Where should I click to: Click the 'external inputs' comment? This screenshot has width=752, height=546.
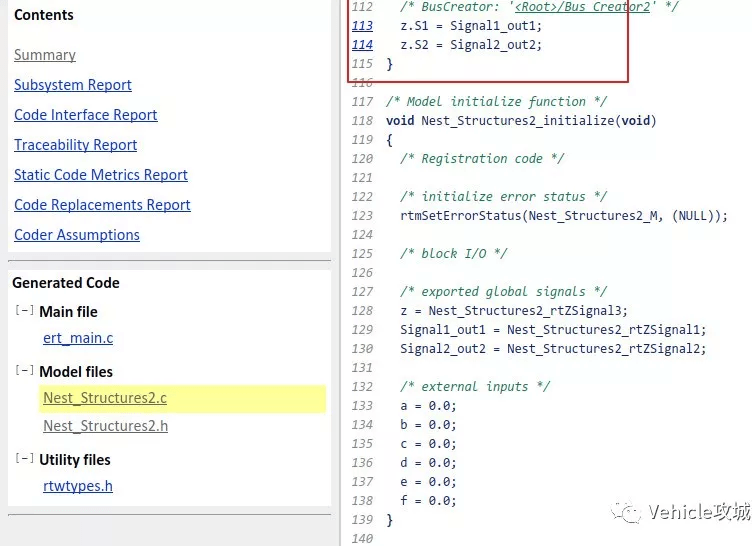[x=475, y=386]
